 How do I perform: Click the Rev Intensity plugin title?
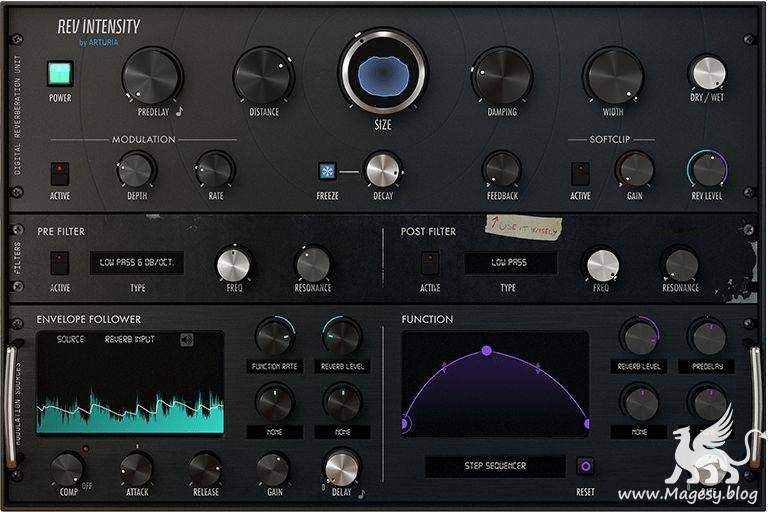click(x=98, y=26)
